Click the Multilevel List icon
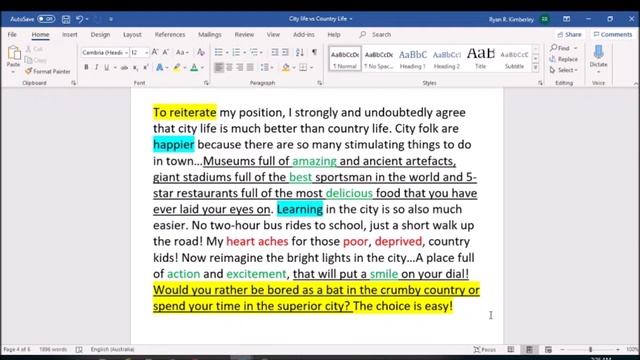The height and width of the screenshot is (360, 640). pyautogui.click(x=254, y=52)
